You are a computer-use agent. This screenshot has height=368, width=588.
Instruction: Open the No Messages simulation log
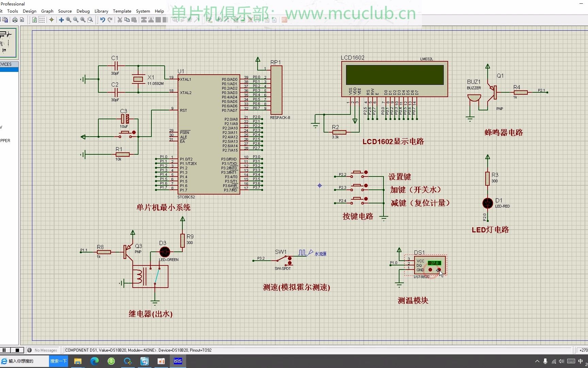coord(43,350)
